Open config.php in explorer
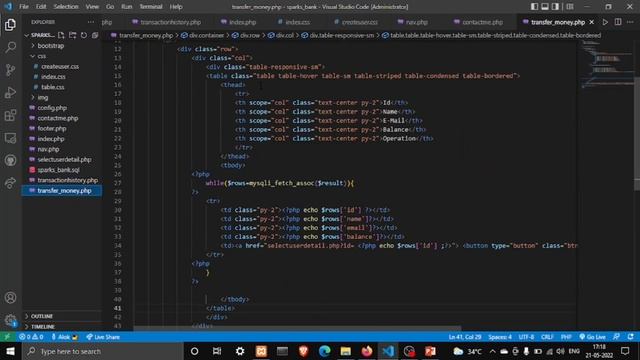This screenshot has width=640, height=360. coord(52,108)
